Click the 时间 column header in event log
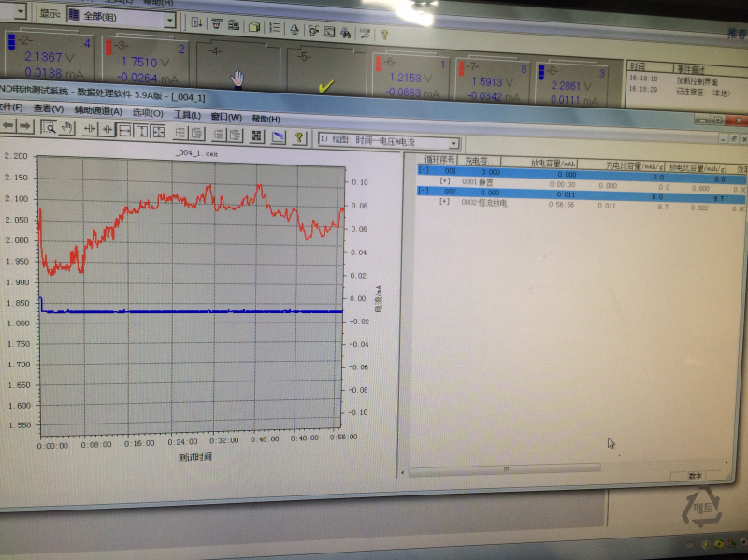This screenshot has width=748, height=560. (650, 66)
